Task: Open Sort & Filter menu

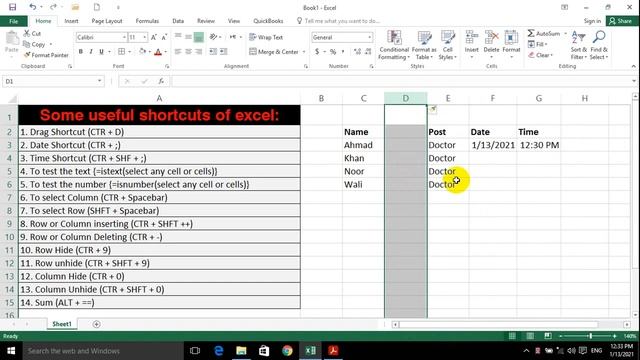Action: click(x=578, y=45)
